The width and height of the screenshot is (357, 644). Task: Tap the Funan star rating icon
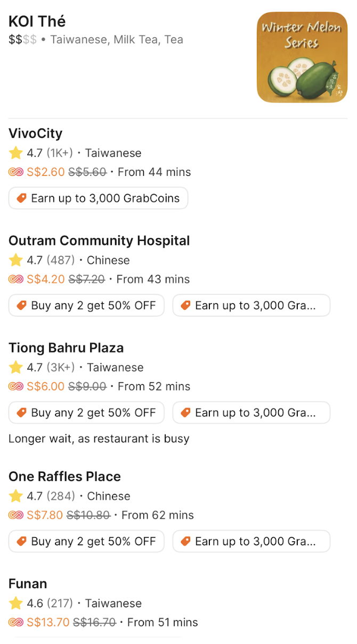pyautogui.click(x=16, y=603)
